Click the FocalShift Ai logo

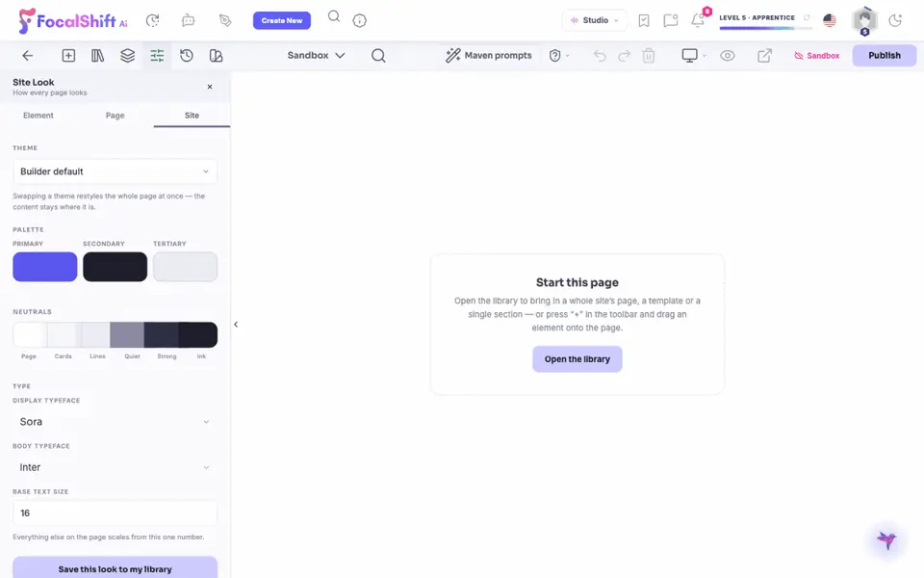click(72, 20)
